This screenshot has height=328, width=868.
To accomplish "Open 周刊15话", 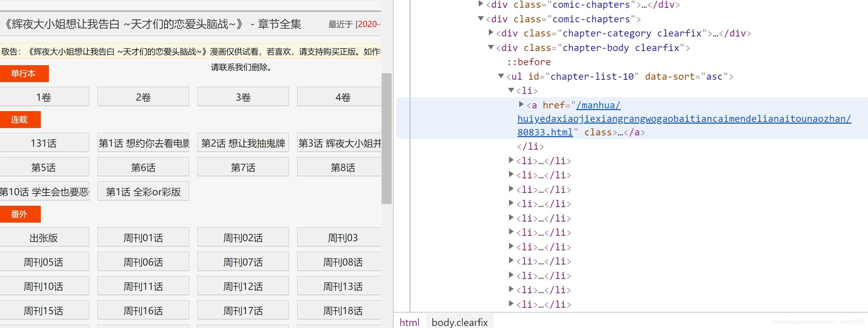I will tap(44, 310).
